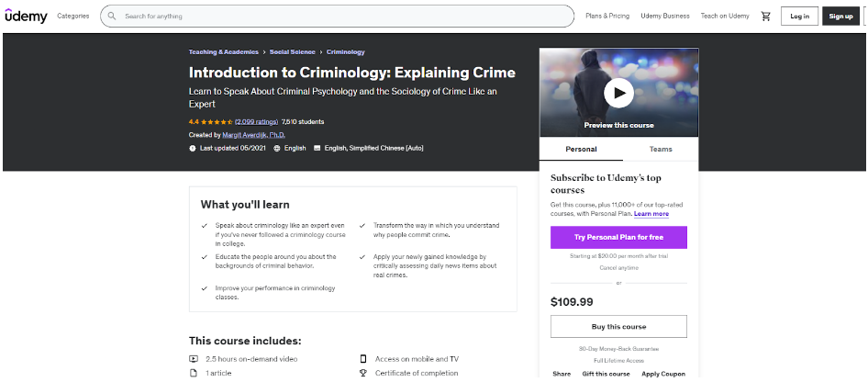The height and width of the screenshot is (382, 868).
Task: Open the 2,099 ratings link
Action: click(256, 122)
